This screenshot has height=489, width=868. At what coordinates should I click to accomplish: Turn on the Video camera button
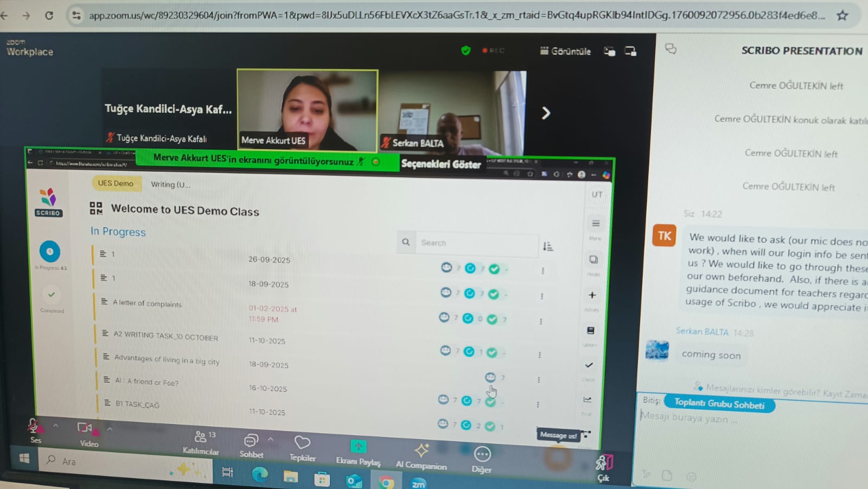(85, 428)
